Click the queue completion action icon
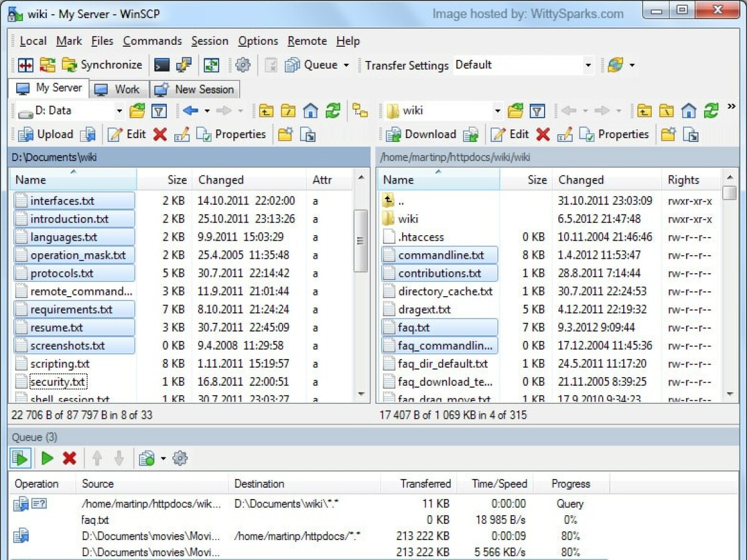Image resolution: width=747 pixels, height=560 pixels. (147, 459)
